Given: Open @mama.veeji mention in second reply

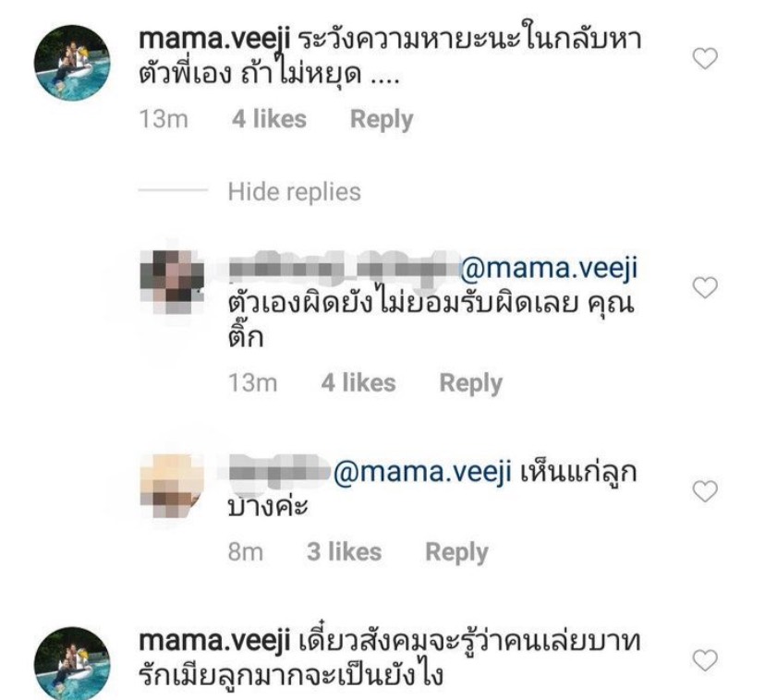Looking at the screenshot, I should pos(422,472).
